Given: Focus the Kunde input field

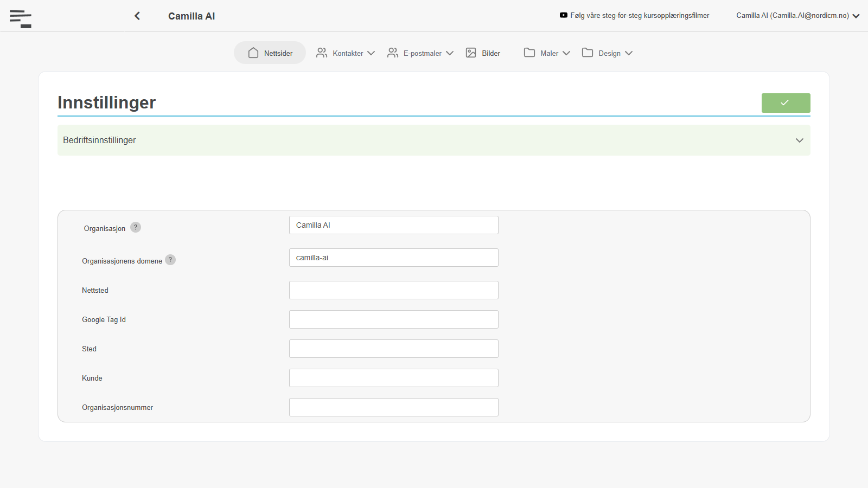Looking at the screenshot, I should tap(394, 378).
